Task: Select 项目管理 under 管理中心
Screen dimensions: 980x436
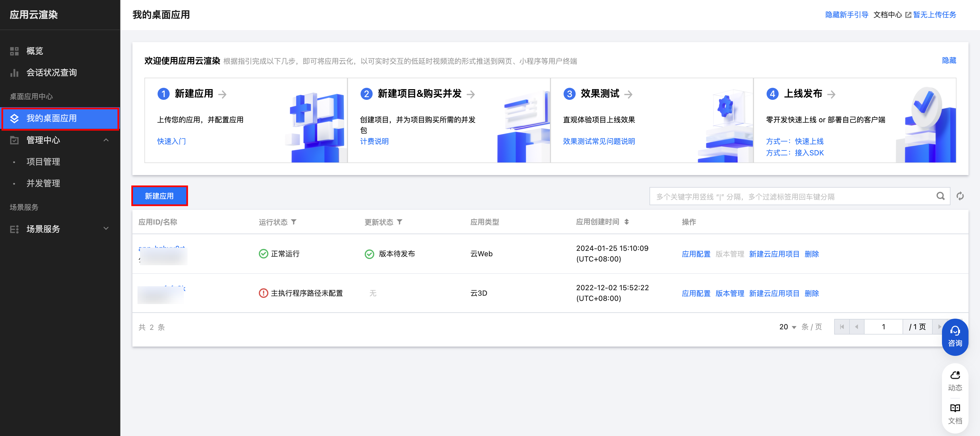Action: 43,162
